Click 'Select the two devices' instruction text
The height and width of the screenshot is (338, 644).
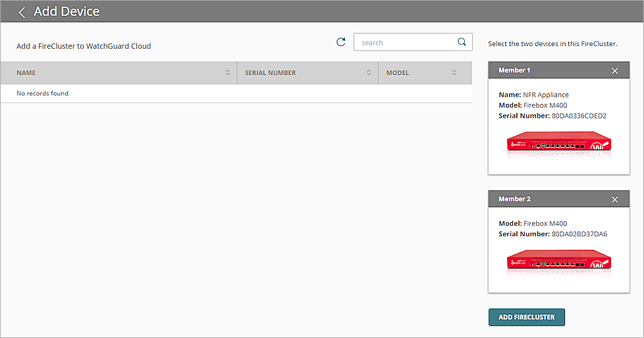552,43
